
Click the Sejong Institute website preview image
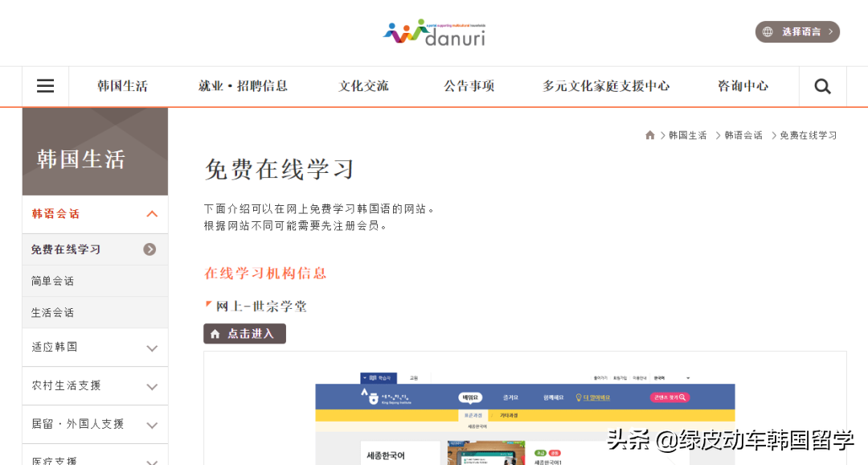point(525,418)
